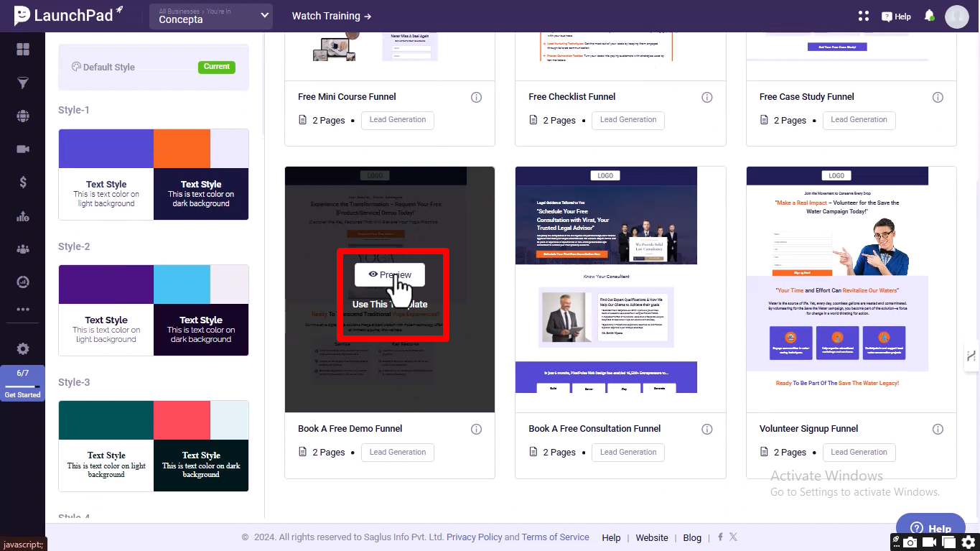This screenshot has width=980, height=551.
Task: Select the Style-1 color palette
Action: 154,175
